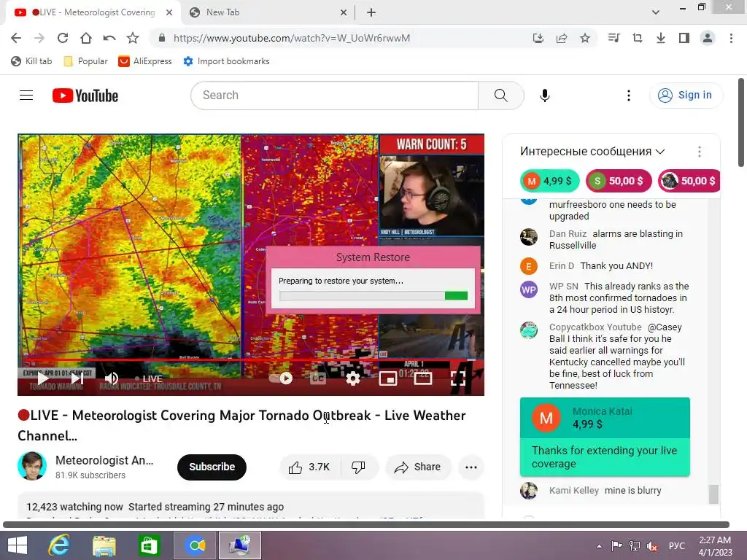The width and height of the screenshot is (747, 560).
Task: Open the 4,99 $ super chat chip
Action: 549,181
